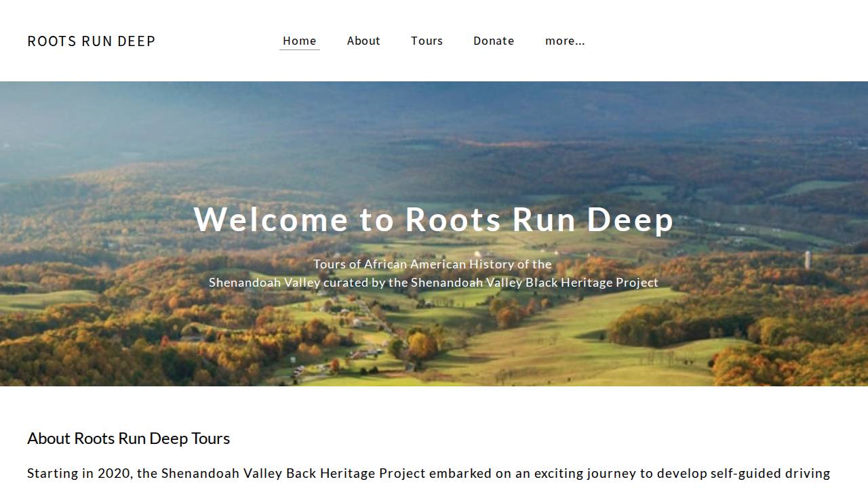Click 'Shenandoah Valley Black Heritage Project' in hero subtitle
The image size is (868, 488).
pos(534,283)
